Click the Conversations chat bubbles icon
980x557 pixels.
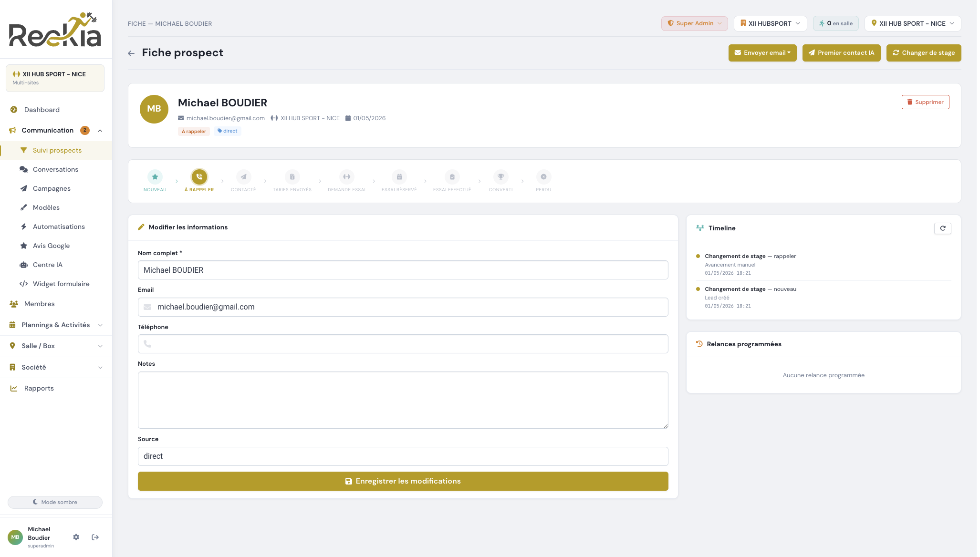23,169
